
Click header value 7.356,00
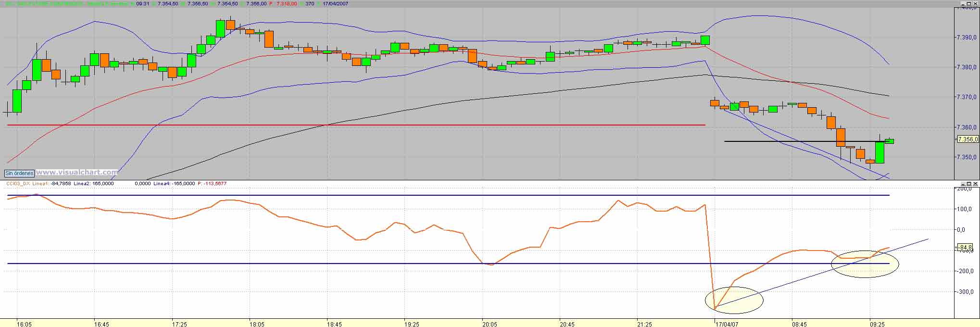click(x=256, y=4)
